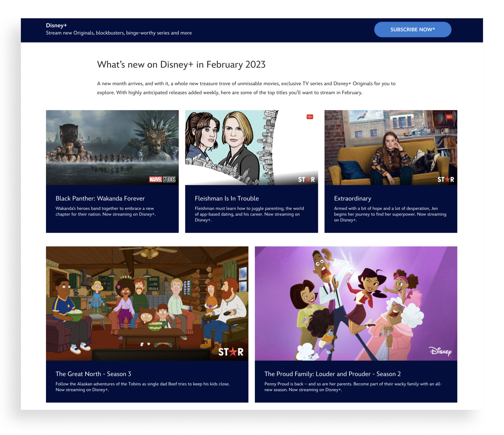Click the Star logo on Fleishman image

point(306,180)
